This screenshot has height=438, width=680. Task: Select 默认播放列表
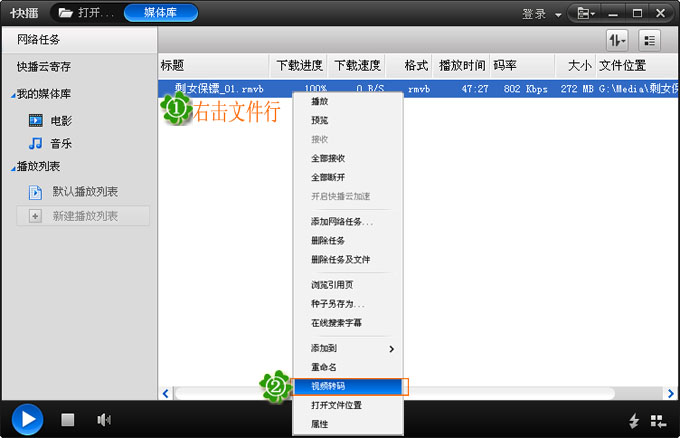[85, 192]
